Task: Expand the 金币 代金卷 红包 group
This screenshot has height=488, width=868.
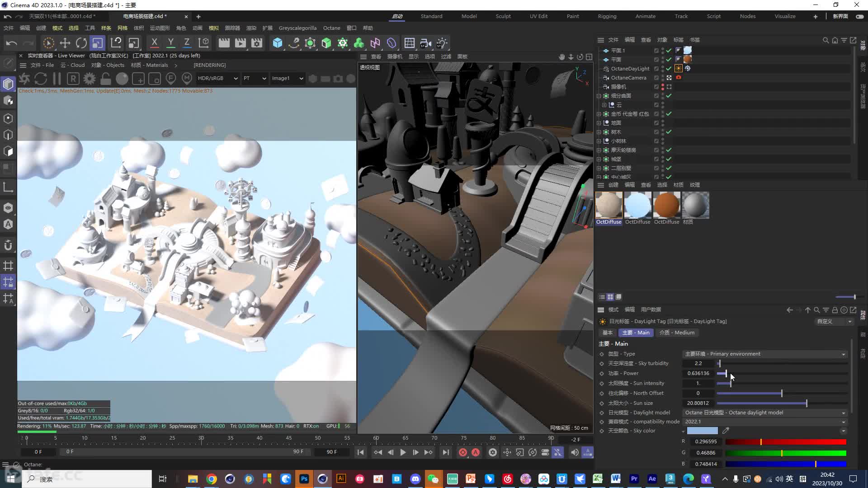Action: click(599, 114)
